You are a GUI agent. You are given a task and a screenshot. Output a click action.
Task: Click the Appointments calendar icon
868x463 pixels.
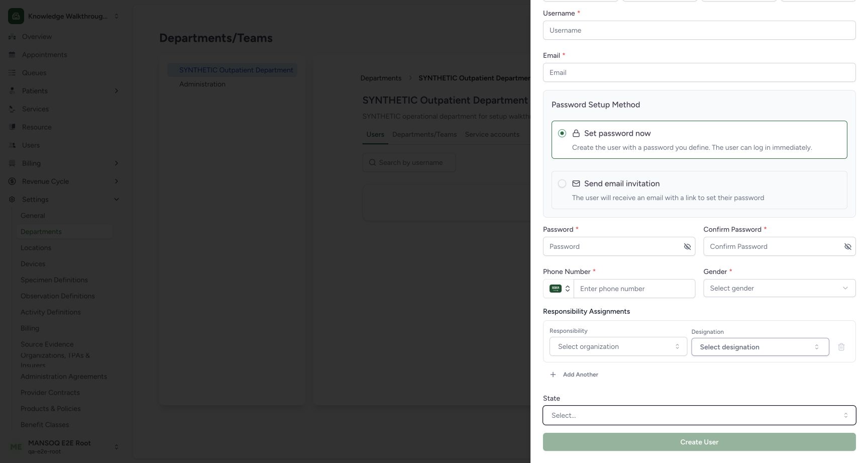12,55
